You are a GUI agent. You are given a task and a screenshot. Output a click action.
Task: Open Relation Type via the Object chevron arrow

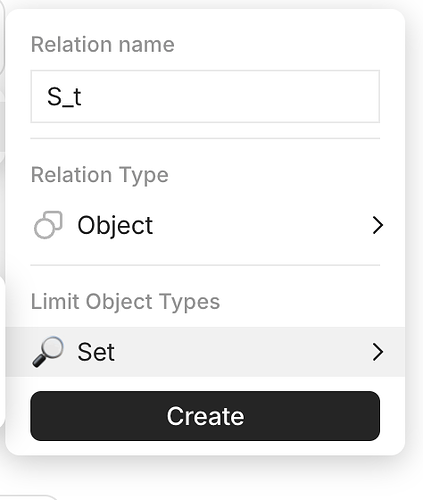click(378, 225)
